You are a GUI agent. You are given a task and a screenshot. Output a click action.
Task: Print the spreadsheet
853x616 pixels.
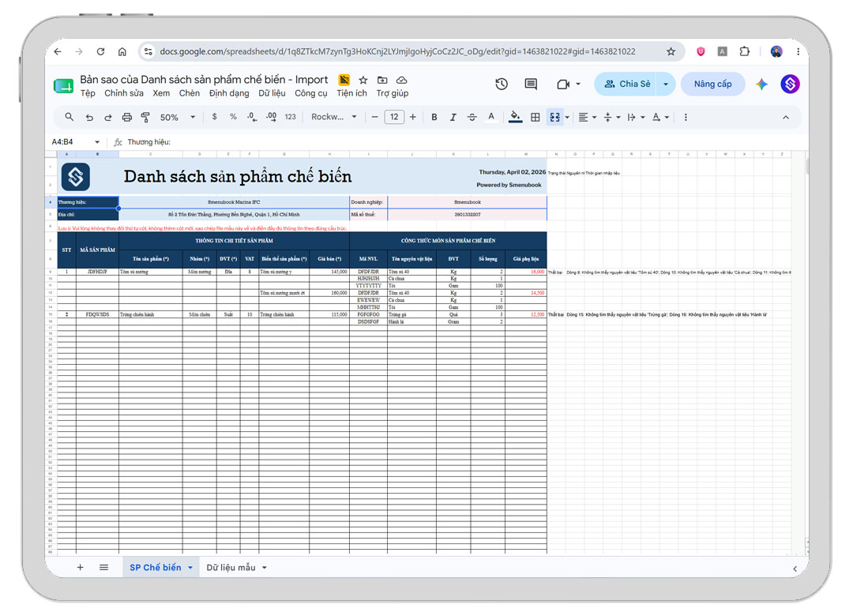point(126,117)
